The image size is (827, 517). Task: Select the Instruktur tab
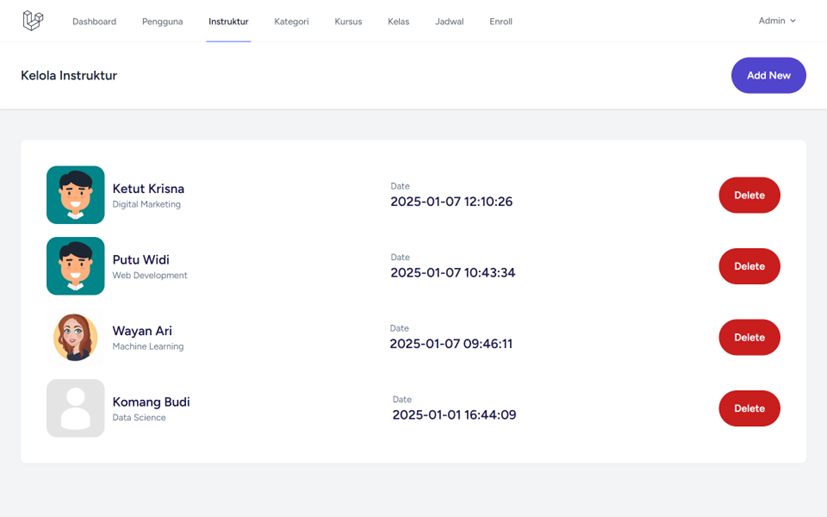228,22
